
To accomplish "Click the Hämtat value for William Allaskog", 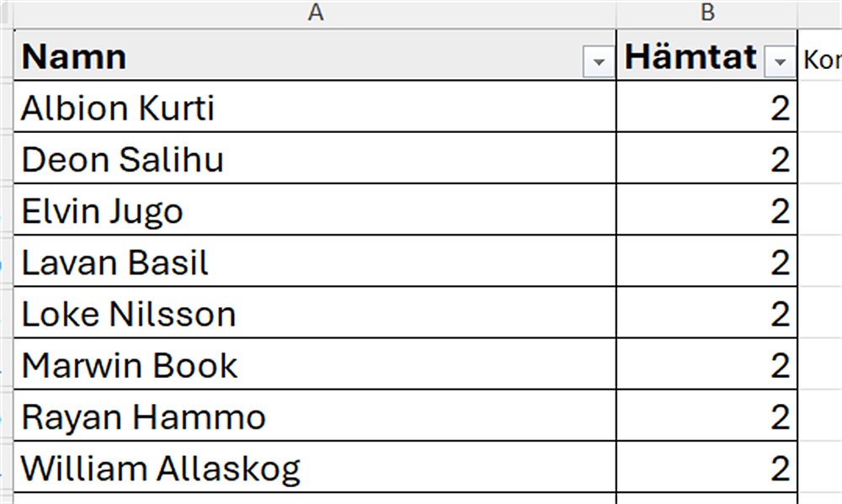I will tap(706, 468).
